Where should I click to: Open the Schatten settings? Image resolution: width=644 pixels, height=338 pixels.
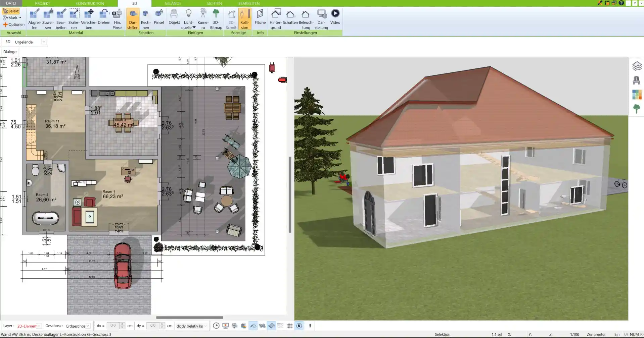[290, 17]
